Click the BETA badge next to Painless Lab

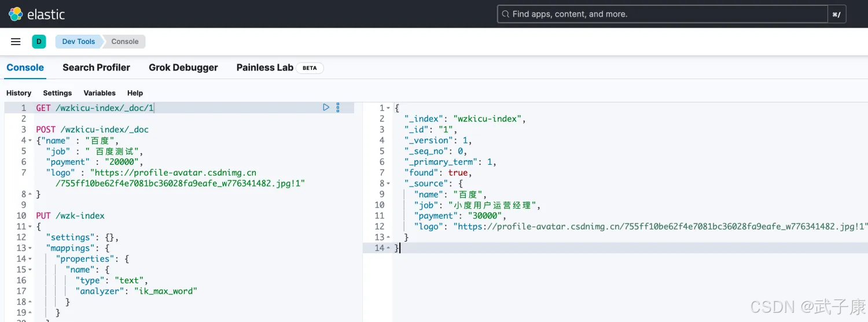(x=310, y=68)
